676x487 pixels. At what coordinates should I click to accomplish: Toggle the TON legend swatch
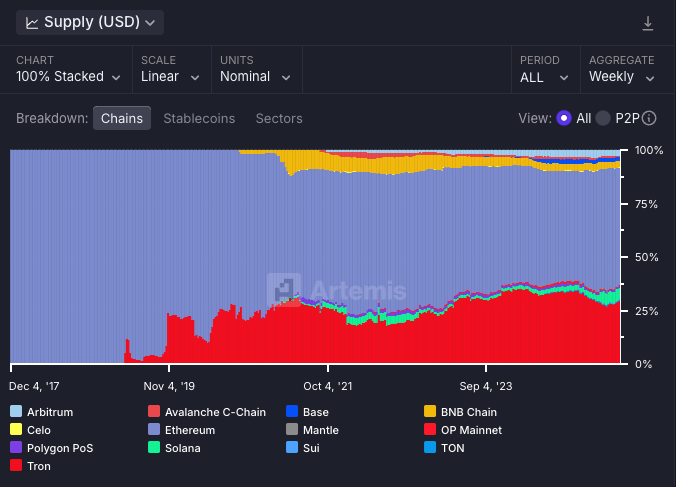coord(430,447)
